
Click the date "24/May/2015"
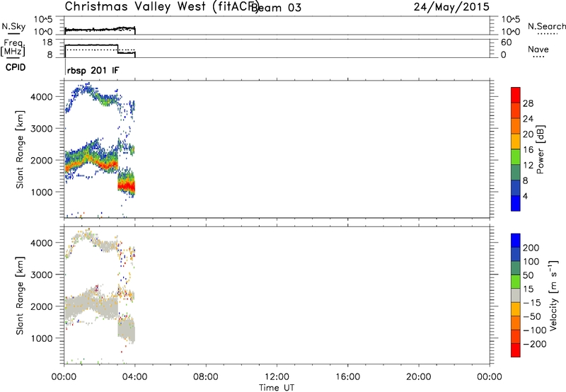451,7
